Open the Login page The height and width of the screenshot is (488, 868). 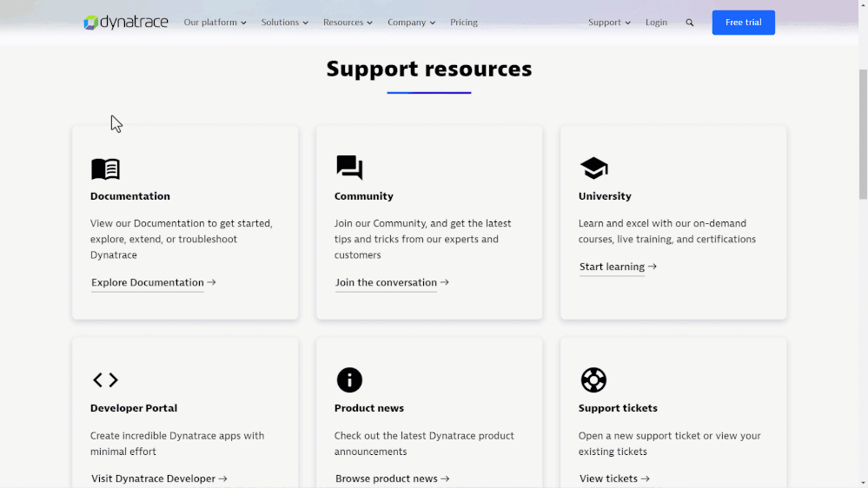click(x=656, y=23)
